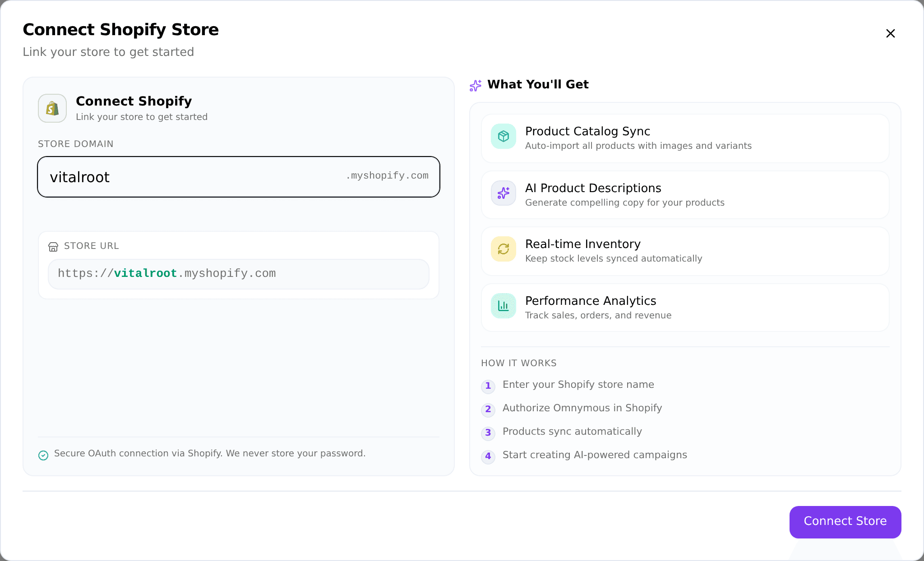Click 'Products sync automatically' step text
Image resolution: width=924 pixels, height=561 pixels.
tap(572, 431)
